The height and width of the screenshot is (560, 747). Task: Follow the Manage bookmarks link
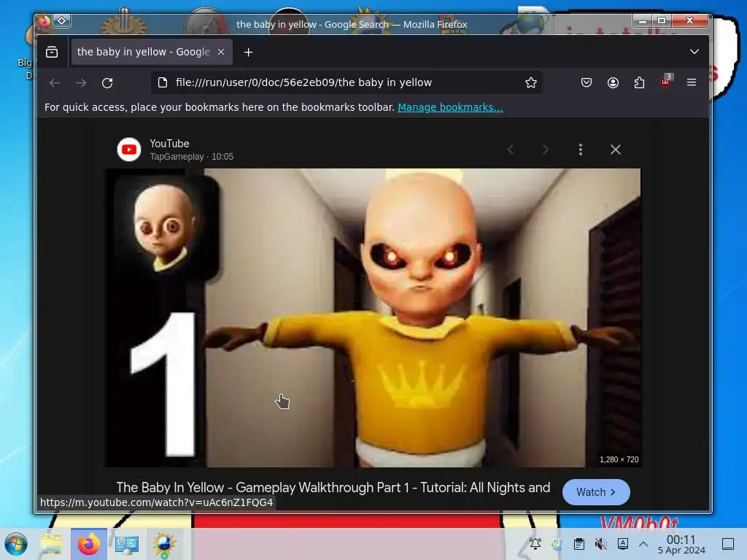click(450, 107)
